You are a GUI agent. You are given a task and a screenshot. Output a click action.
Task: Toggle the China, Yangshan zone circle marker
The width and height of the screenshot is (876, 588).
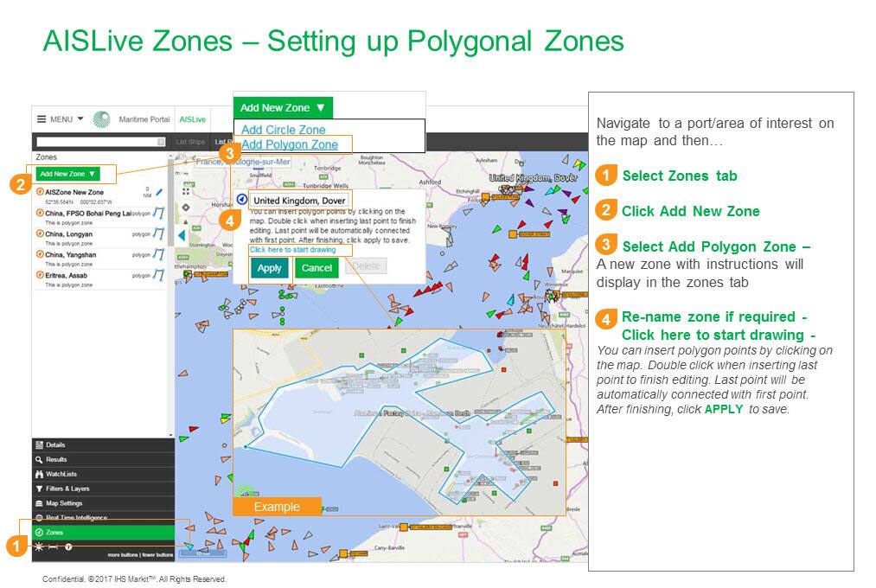(40, 255)
